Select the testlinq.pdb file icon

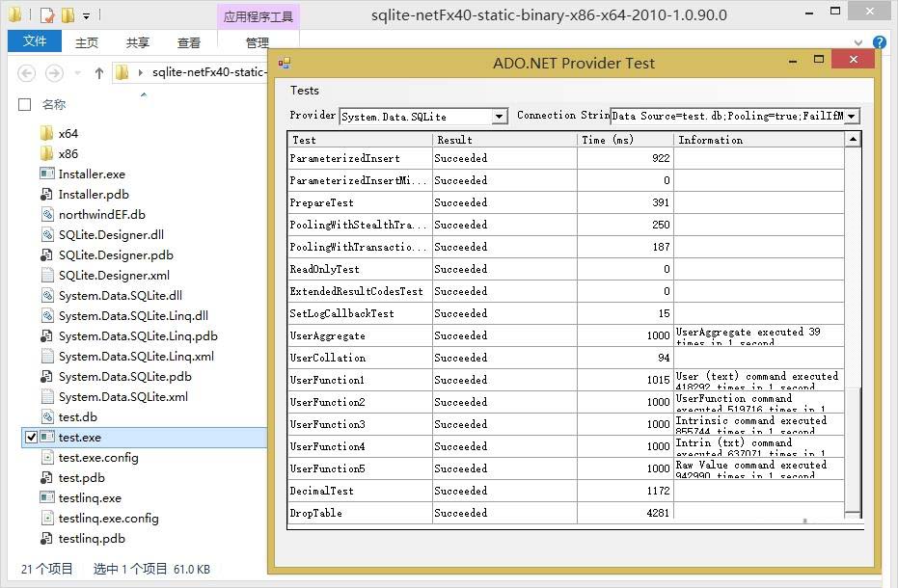pyautogui.click(x=47, y=538)
